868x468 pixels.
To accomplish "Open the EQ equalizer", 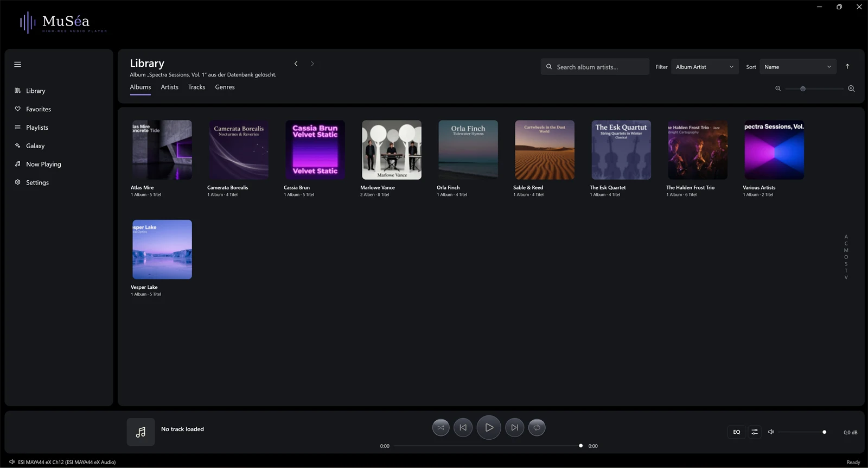I will [x=736, y=432].
